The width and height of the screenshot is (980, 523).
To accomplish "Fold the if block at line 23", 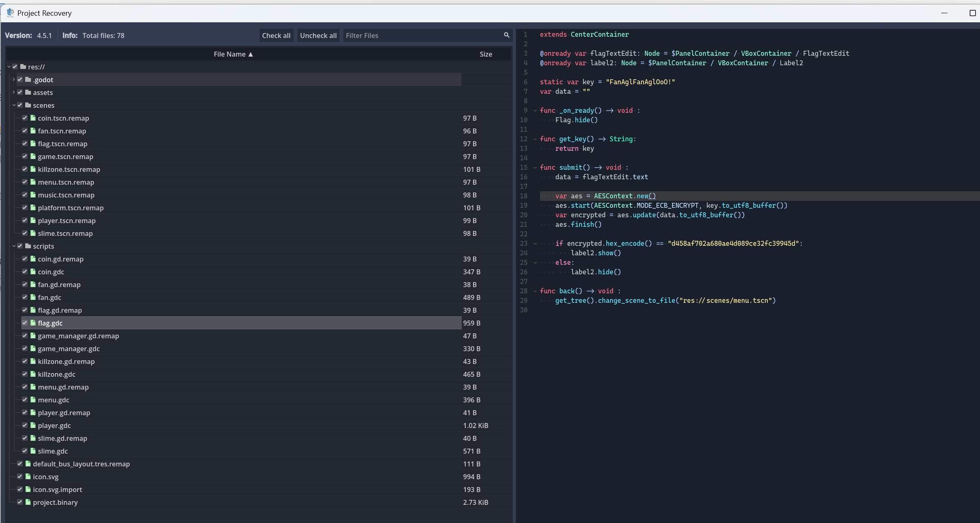I will coord(535,244).
